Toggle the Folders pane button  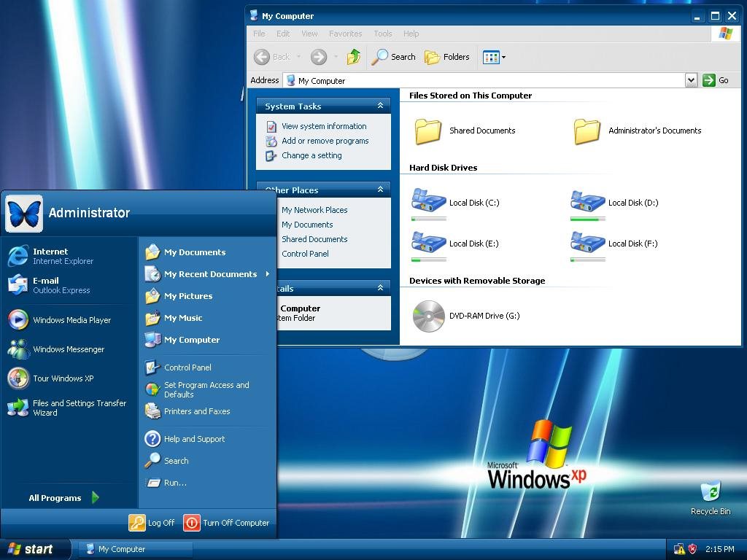pos(447,57)
